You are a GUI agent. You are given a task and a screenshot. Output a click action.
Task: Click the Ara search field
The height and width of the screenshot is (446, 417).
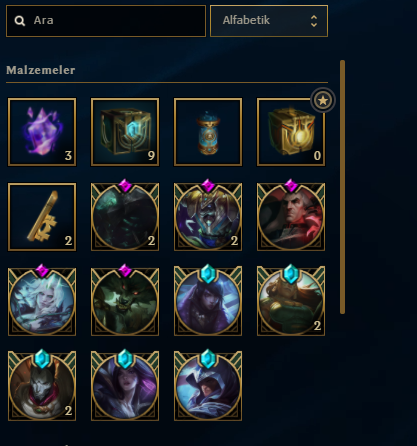coord(106,21)
